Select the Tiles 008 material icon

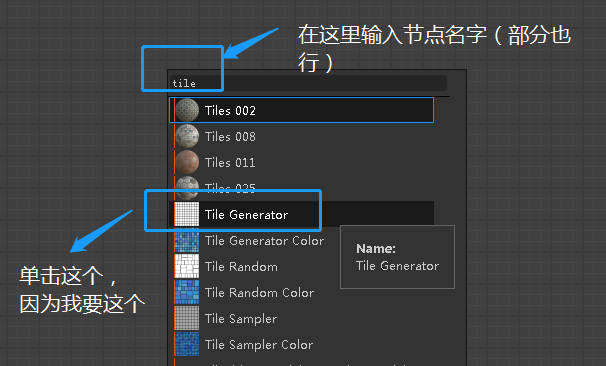tap(187, 136)
